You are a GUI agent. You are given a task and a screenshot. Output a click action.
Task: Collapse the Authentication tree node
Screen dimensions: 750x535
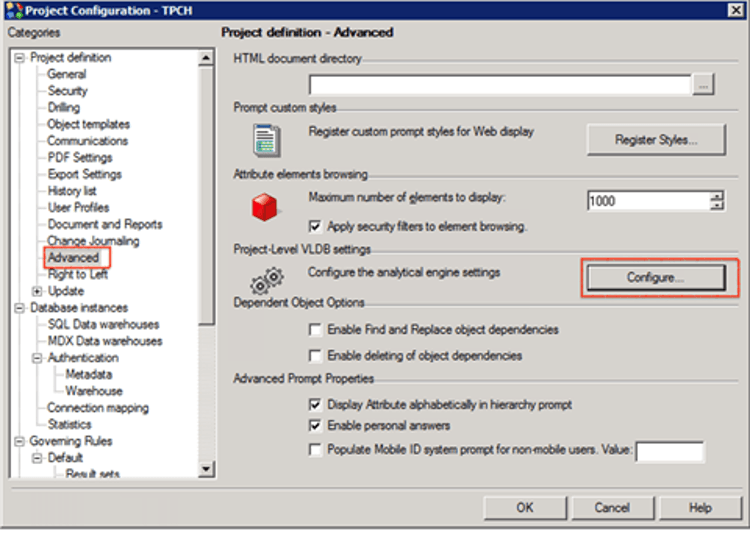coord(37,358)
